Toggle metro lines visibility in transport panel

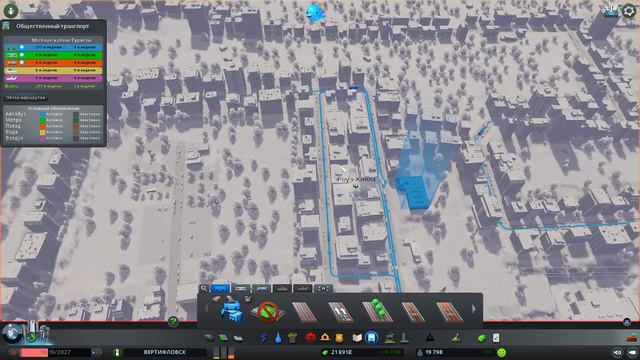[22, 55]
